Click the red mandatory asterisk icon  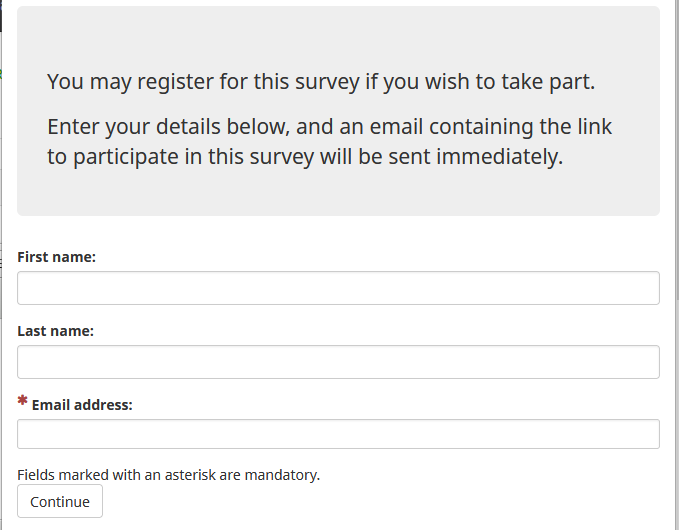(22, 402)
